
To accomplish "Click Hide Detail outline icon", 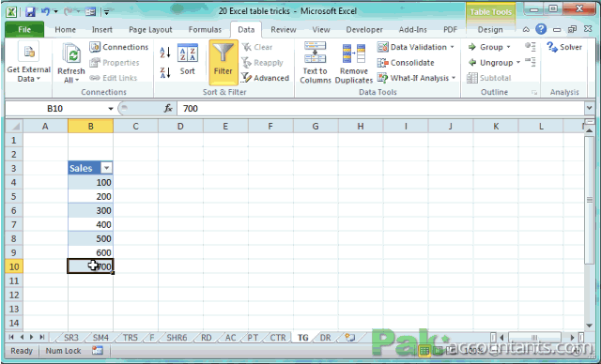I will (x=531, y=62).
